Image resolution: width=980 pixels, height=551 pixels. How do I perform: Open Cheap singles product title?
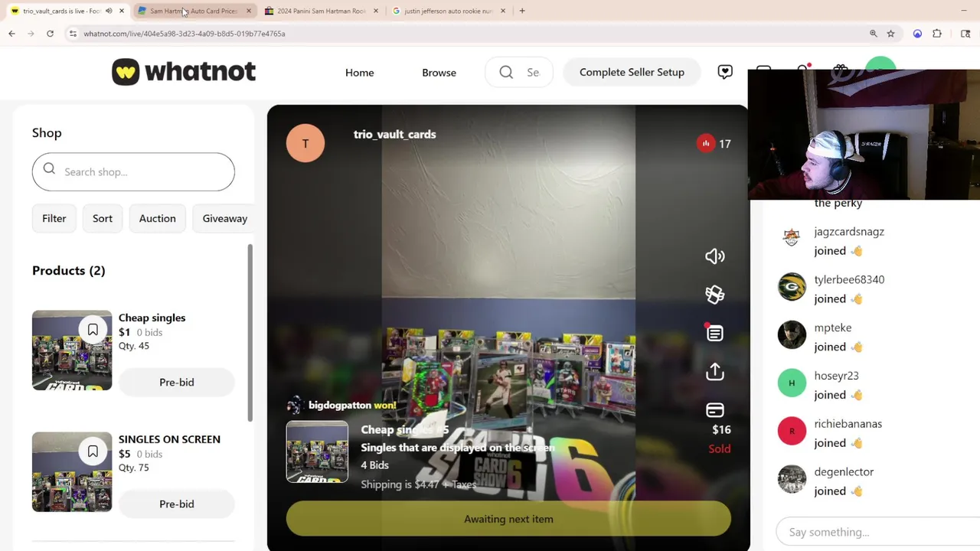(x=152, y=318)
